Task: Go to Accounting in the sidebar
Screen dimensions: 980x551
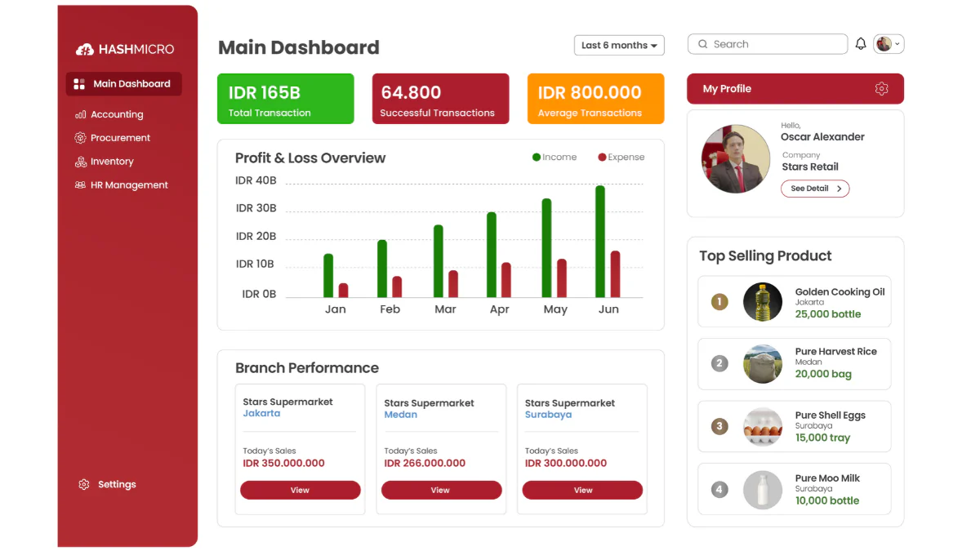Action: 109,115
